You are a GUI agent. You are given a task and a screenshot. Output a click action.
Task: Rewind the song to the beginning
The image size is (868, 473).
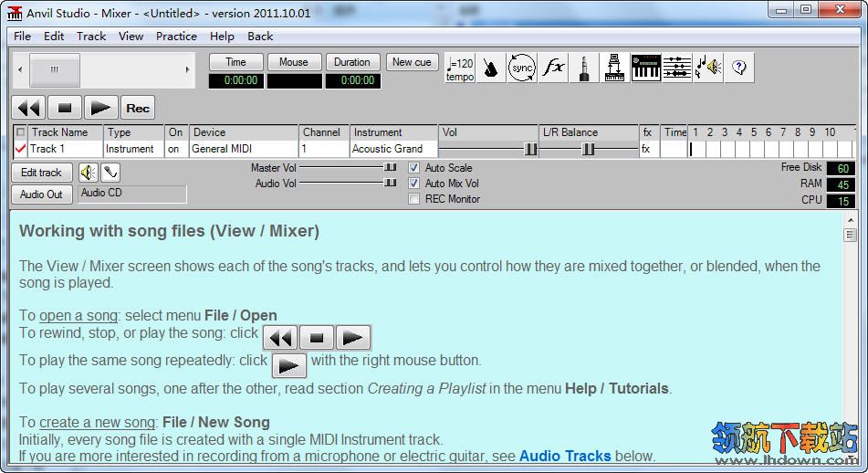(x=29, y=108)
